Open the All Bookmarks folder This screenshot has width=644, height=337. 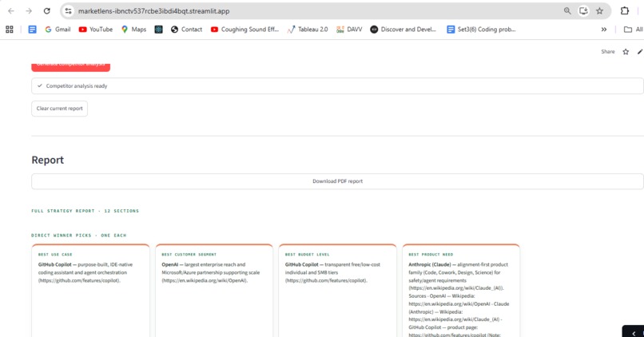tap(634, 29)
